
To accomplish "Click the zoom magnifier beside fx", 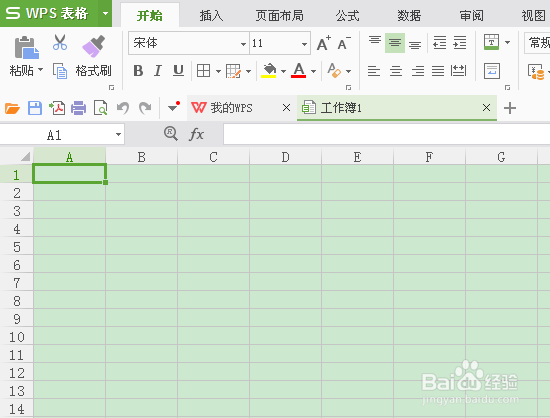I will (171, 134).
